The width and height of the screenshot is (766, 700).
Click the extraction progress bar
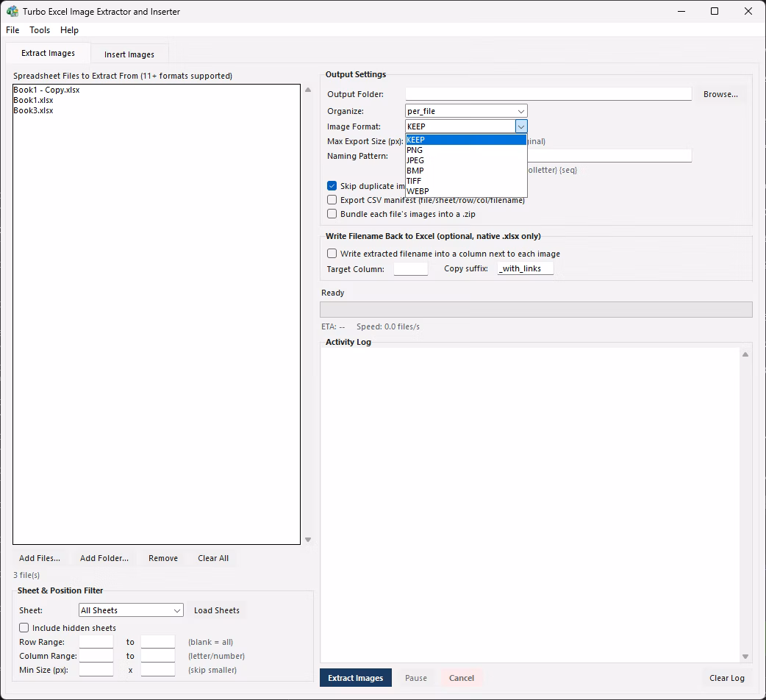(x=536, y=310)
